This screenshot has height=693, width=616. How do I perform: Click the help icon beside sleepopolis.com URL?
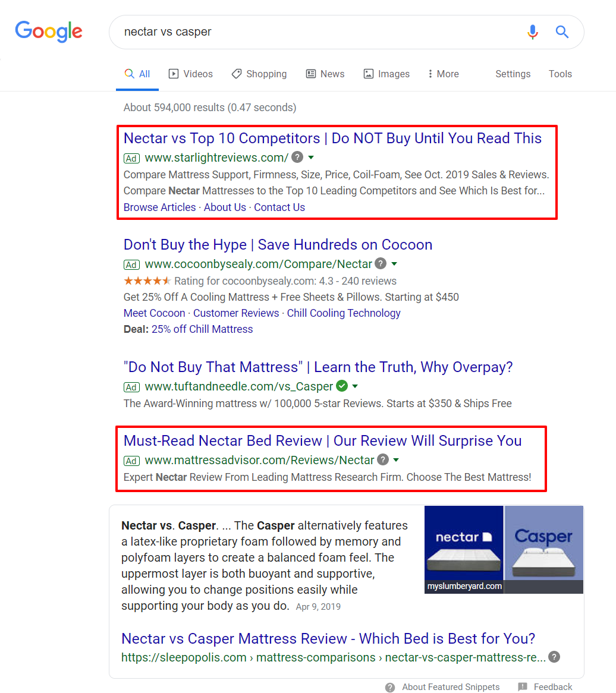click(554, 657)
